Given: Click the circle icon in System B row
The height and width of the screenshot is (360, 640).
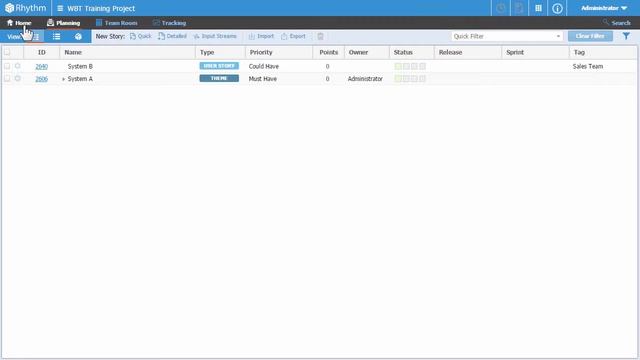Looking at the screenshot, I should coord(18,66).
